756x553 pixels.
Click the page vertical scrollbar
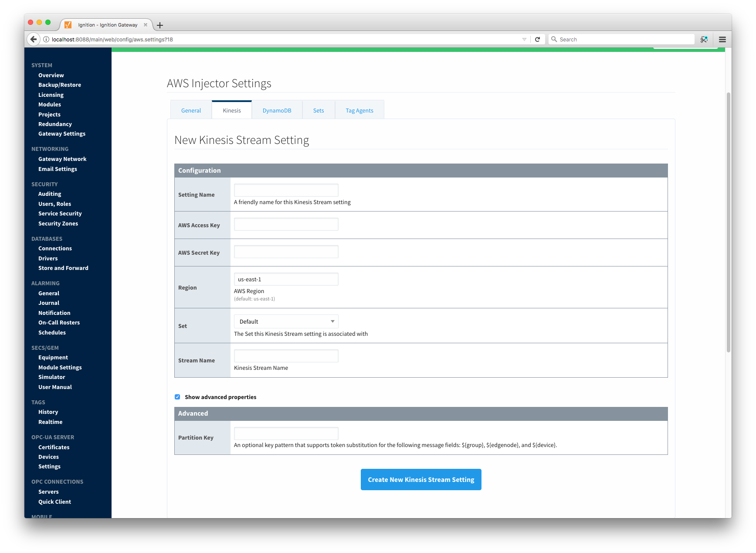(x=728, y=222)
